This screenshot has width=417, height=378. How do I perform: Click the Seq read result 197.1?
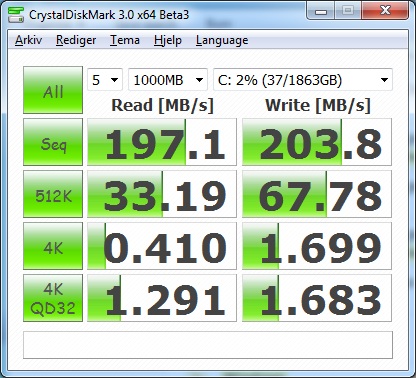click(162, 142)
